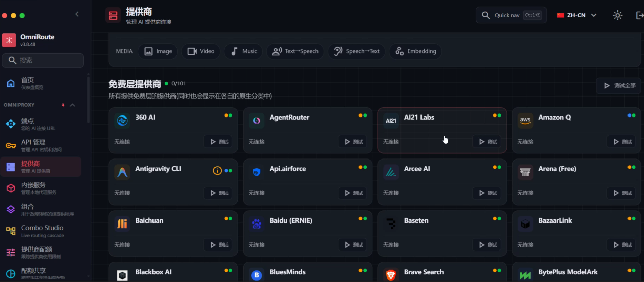644x282 pixels.
Task: Open the 组合 combos page
Action: [x=41, y=210]
